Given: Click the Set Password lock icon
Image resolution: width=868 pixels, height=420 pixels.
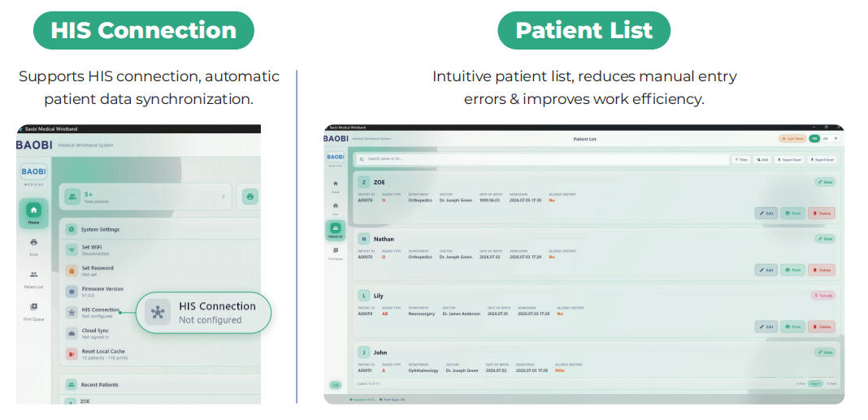Looking at the screenshot, I should [72, 271].
